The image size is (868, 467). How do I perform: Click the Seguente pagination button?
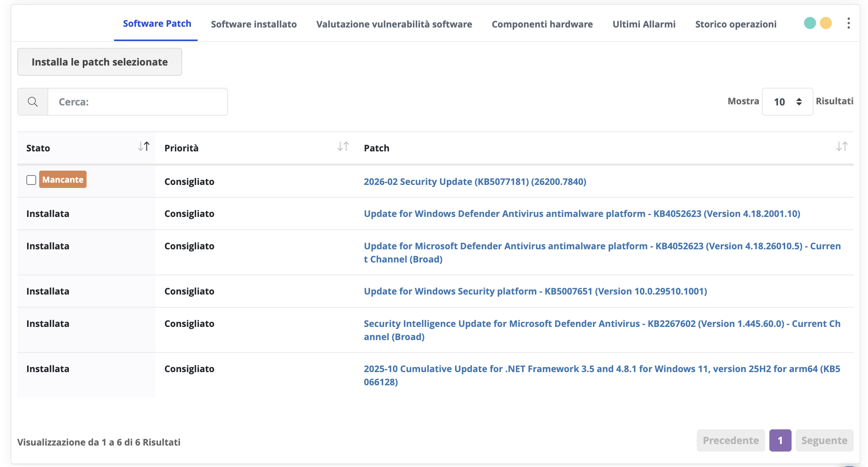(824, 440)
